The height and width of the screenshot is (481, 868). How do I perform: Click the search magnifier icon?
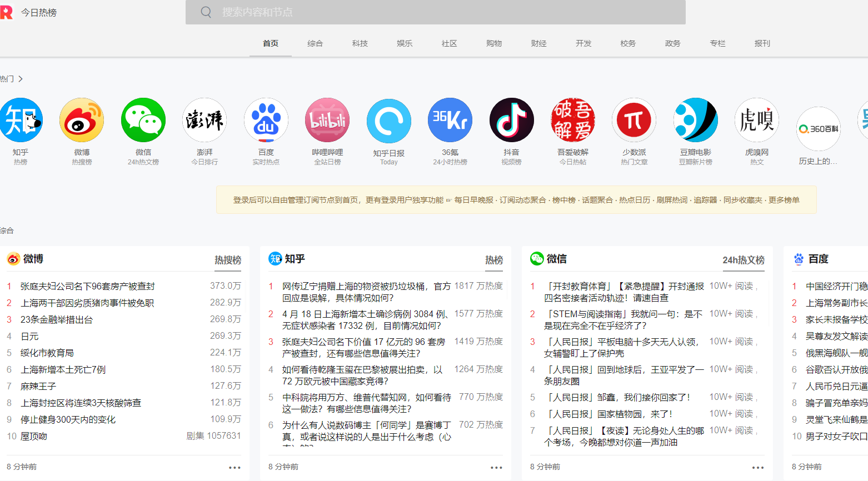pyautogui.click(x=206, y=12)
